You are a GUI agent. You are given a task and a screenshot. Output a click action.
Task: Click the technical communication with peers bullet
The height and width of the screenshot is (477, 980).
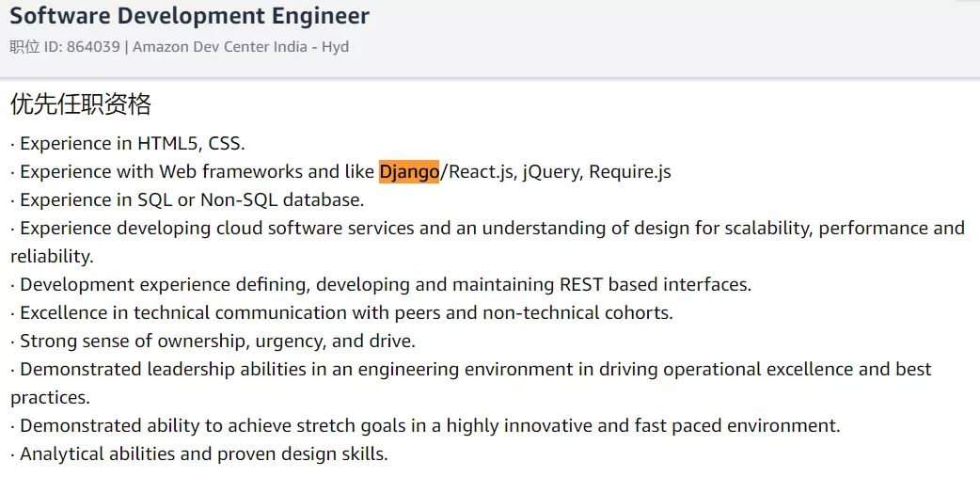[x=342, y=312]
